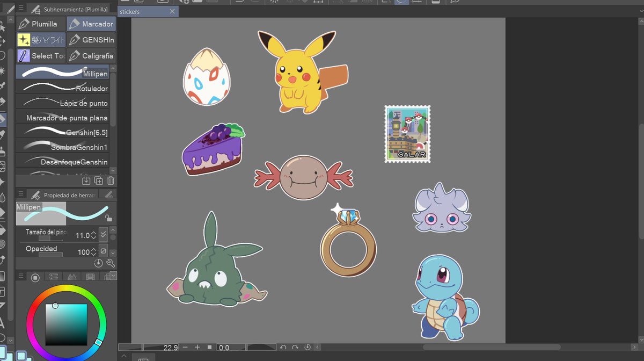The height and width of the screenshot is (361, 644).
Task: Fit canvas to screen square icon
Action: [210, 348]
